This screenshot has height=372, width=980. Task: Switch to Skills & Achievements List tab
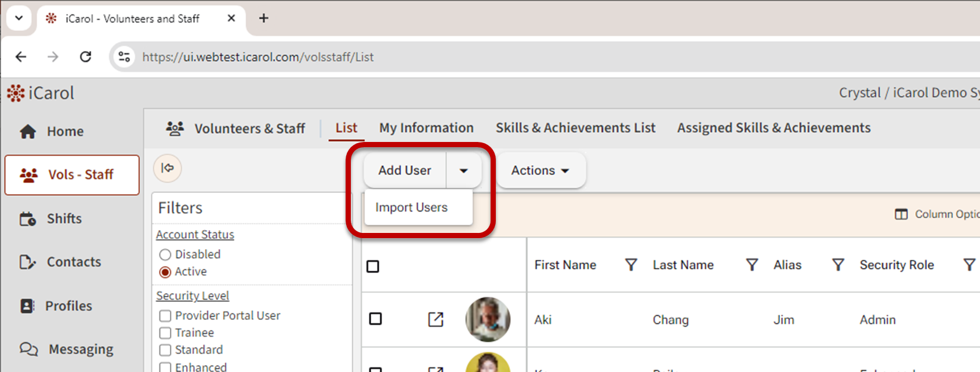tap(575, 128)
